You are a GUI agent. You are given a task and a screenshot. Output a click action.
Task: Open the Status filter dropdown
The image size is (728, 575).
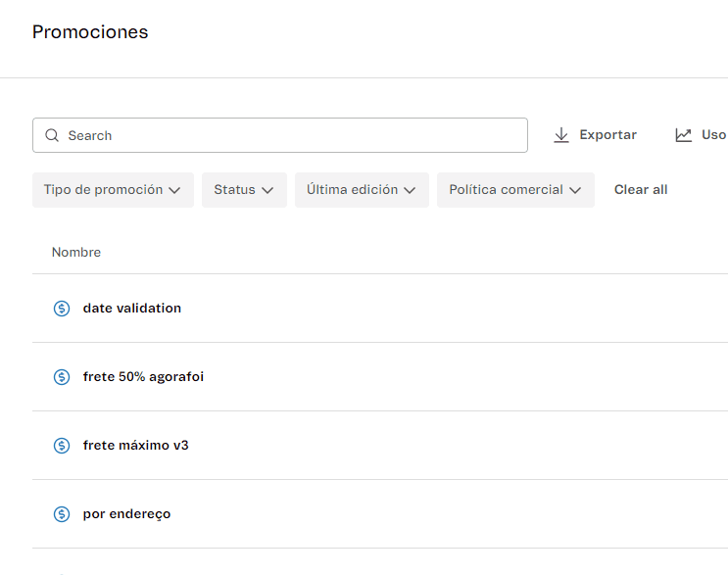244,190
